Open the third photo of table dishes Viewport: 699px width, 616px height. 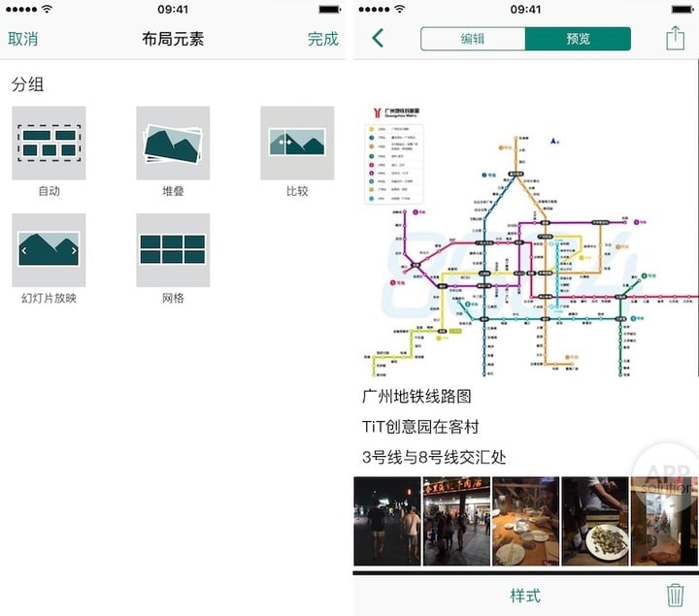pos(525,521)
